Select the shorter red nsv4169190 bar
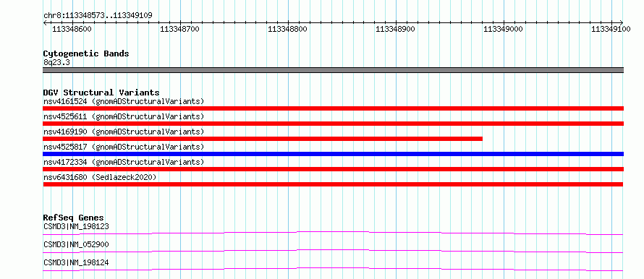This screenshot has height=279, width=644. (263, 139)
